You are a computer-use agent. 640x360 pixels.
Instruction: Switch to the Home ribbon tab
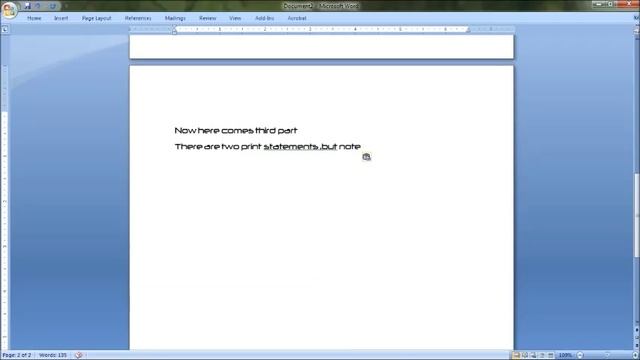click(x=34, y=18)
